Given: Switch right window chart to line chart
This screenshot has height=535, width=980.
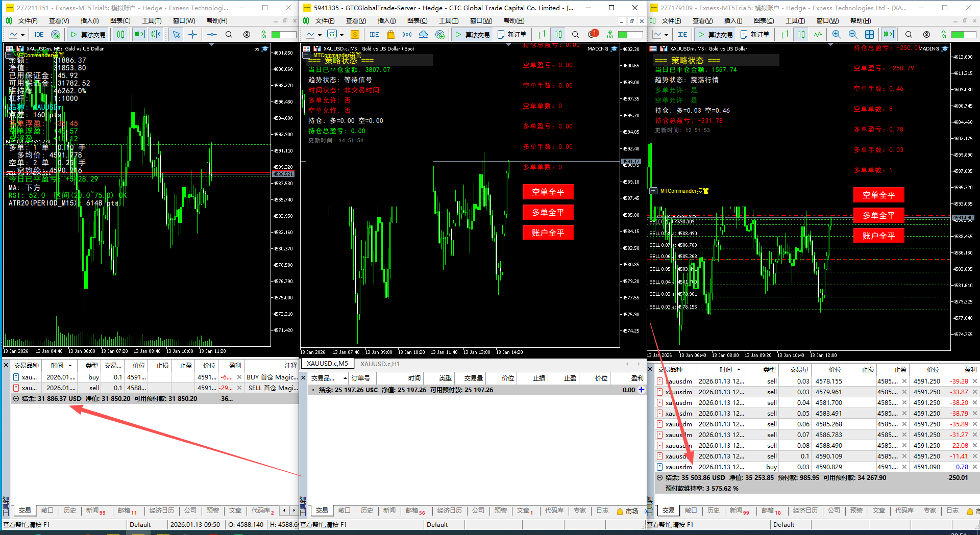Looking at the screenshot, I should 817,35.
